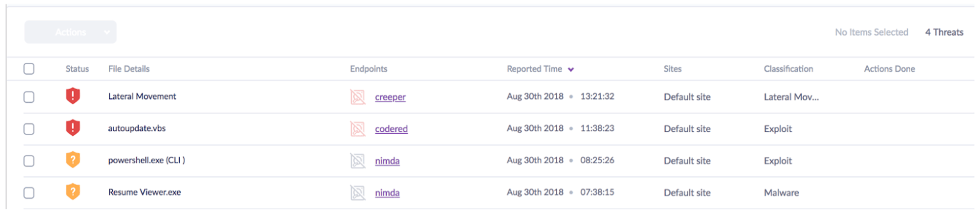Toggle sort arrow next to Reported Time
The image size is (980, 213).
point(571,69)
